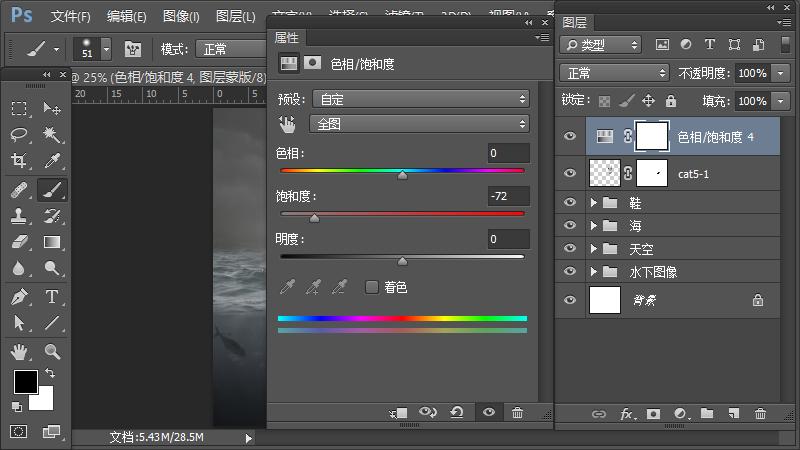Viewport: 800px width, 450px height.
Task: Toggle visibility of 背景 layer
Action: click(x=570, y=299)
